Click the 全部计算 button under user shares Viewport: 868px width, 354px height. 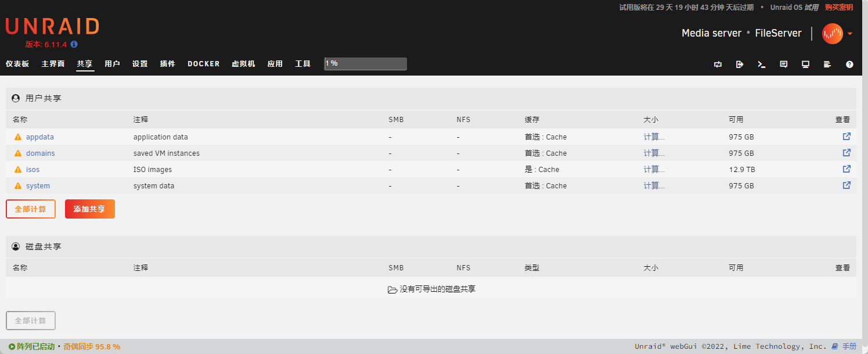click(x=31, y=209)
